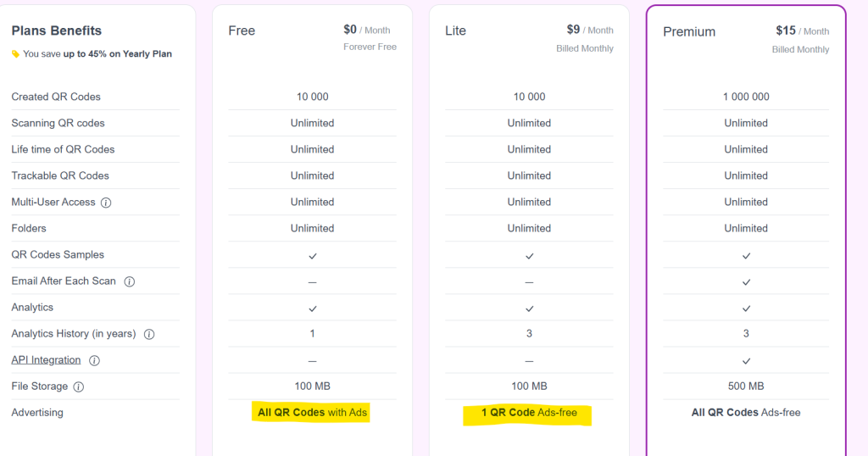Click highlighted "All QR Codes with Ads" text
Viewport: 868px width, 456px height.
tap(313, 413)
